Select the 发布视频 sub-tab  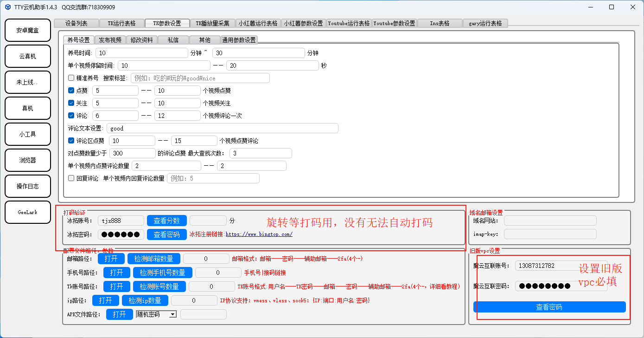[110, 40]
